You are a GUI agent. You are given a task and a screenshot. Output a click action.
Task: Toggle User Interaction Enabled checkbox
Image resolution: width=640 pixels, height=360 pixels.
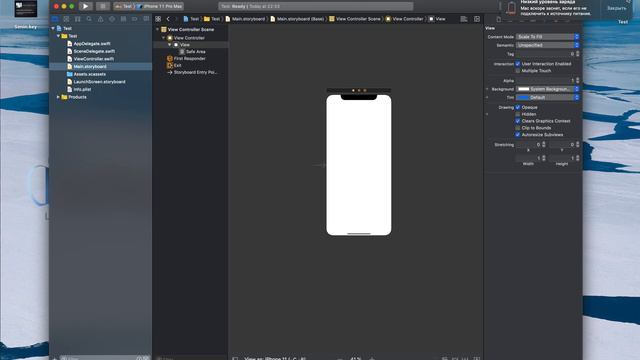pyautogui.click(x=518, y=64)
